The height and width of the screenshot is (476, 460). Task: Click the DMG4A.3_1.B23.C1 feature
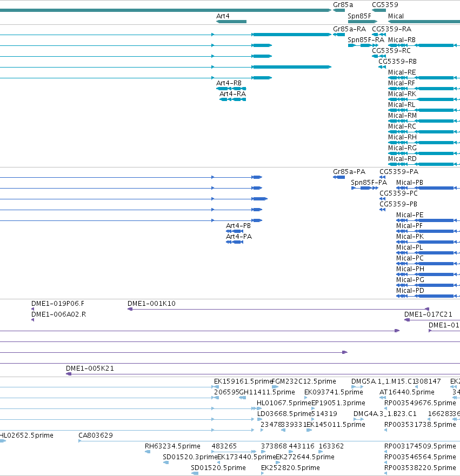point(358,419)
